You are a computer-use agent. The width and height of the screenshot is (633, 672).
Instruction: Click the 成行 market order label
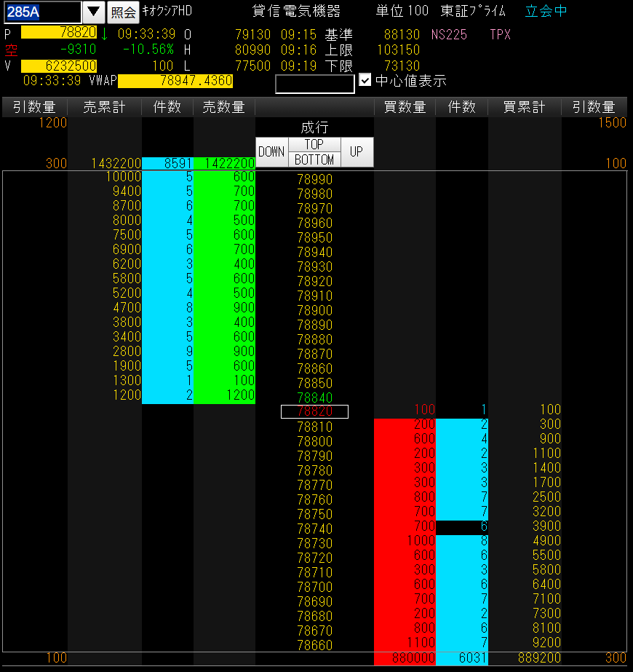point(314,127)
